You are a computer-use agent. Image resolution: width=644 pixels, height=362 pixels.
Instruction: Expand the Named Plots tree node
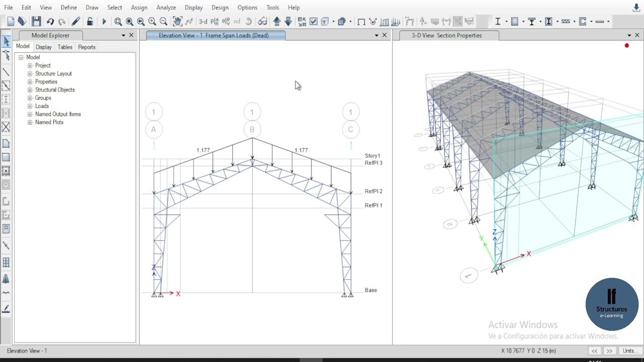click(30, 122)
